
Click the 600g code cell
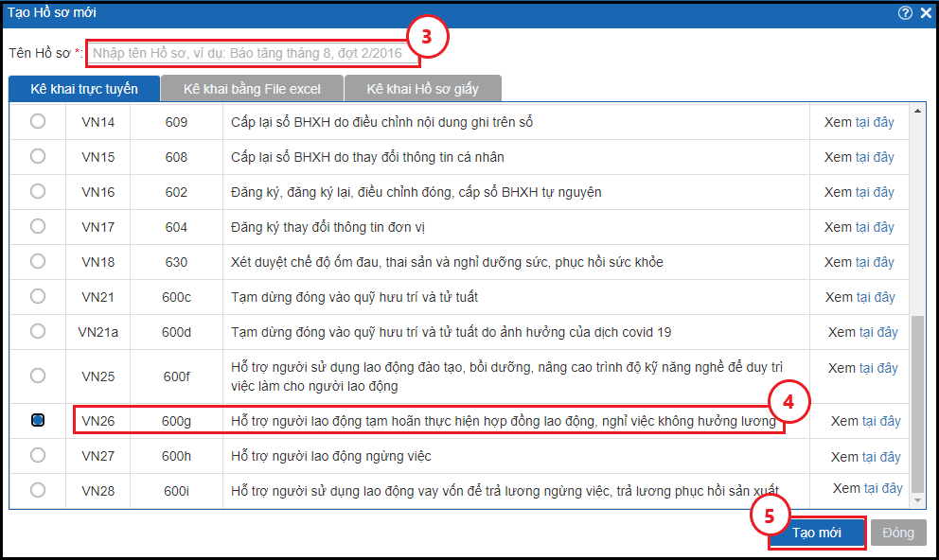(x=176, y=421)
